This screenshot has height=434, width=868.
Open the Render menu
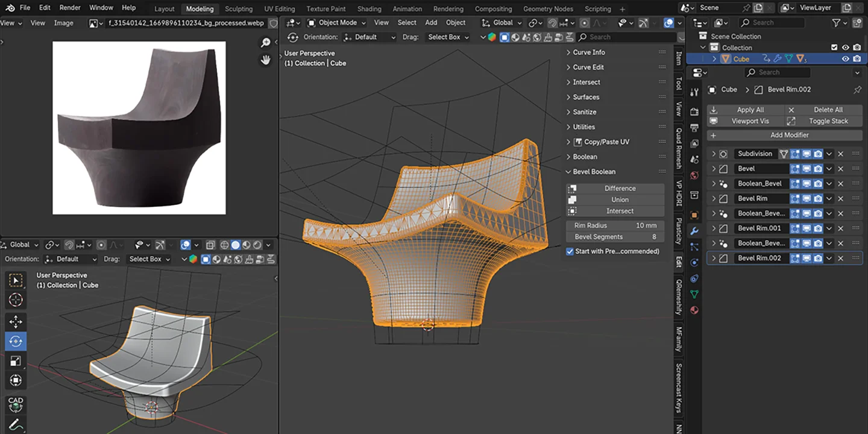pos(69,7)
